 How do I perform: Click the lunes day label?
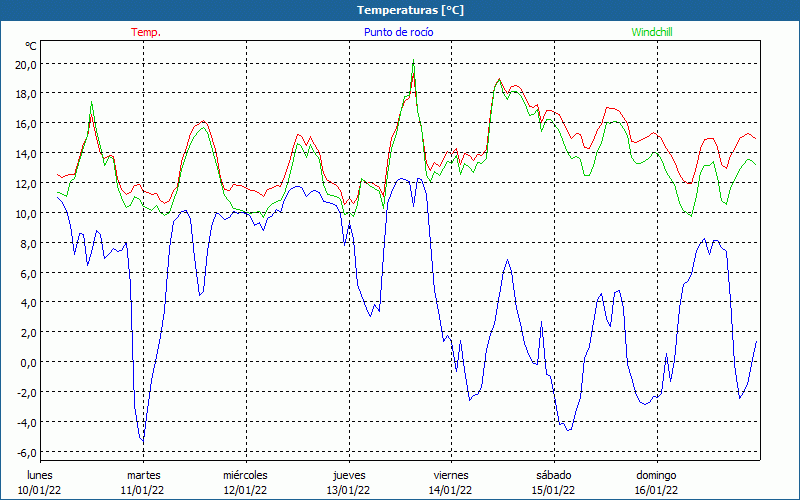pos(40,475)
